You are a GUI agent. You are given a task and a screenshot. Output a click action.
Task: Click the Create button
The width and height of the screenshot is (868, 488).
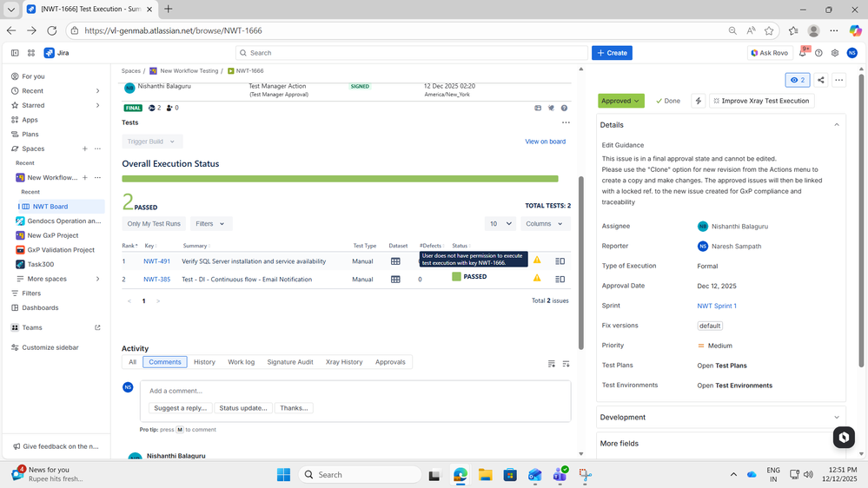[x=612, y=53]
